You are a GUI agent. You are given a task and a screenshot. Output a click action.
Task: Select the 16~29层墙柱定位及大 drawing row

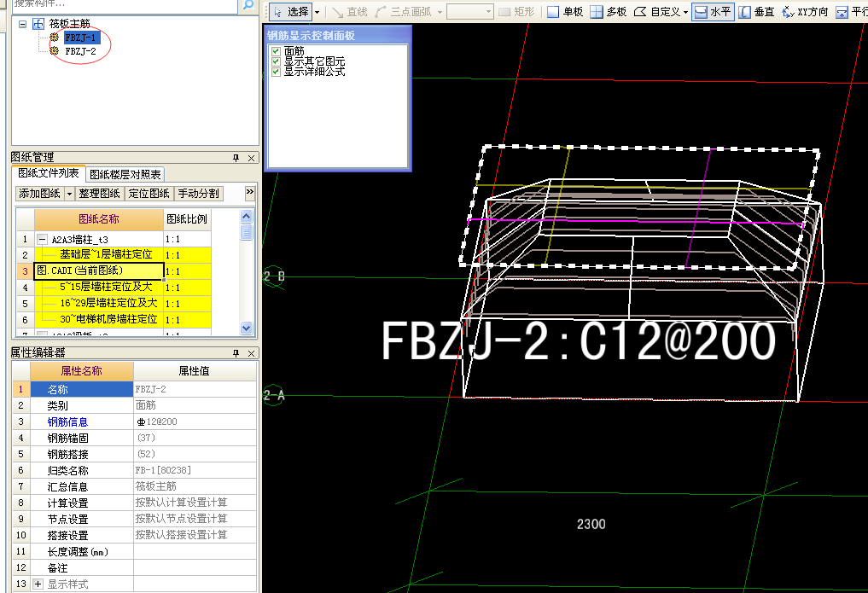(99, 303)
